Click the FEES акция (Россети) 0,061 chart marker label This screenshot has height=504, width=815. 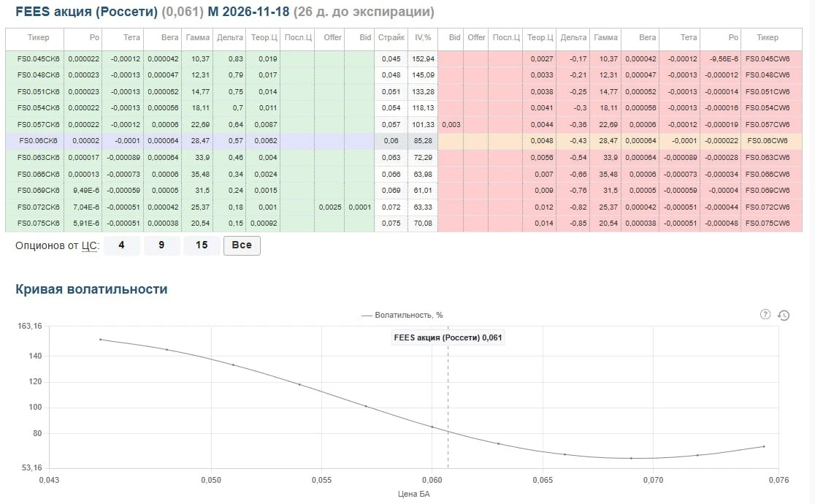[448, 337]
